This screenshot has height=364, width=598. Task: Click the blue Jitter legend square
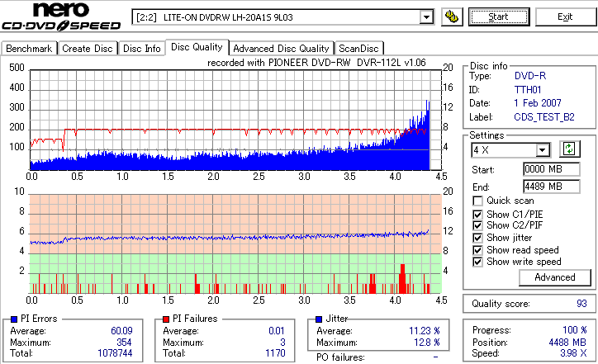319,319
